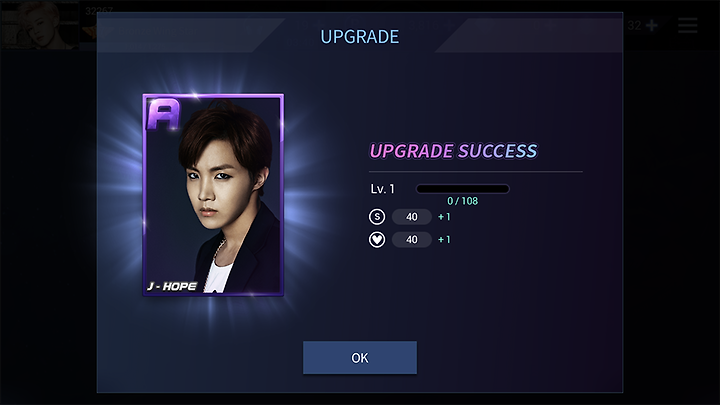Click the dimmed 32267 number by avatar
720x405 pixels.
[x=99, y=11]
